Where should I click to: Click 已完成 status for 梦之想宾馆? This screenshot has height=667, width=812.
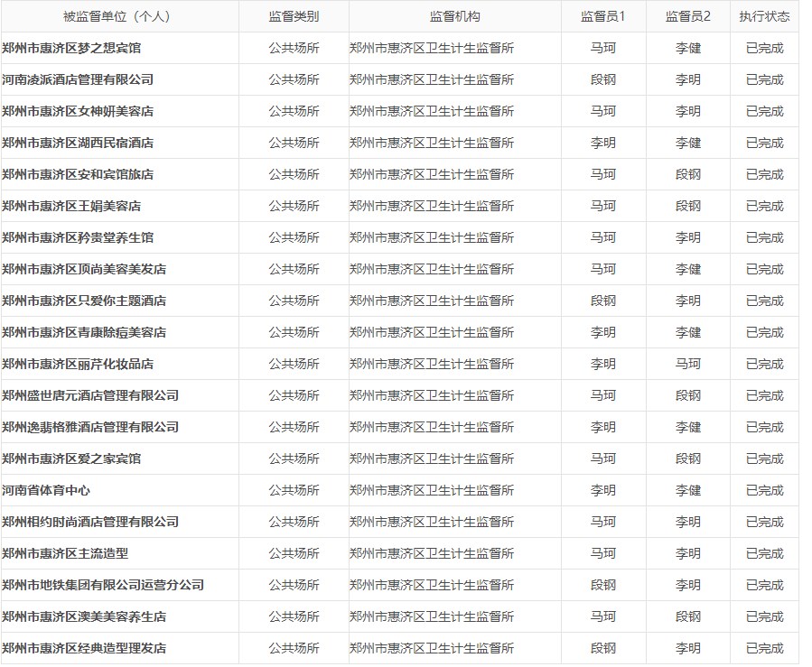tap(764, 48)
